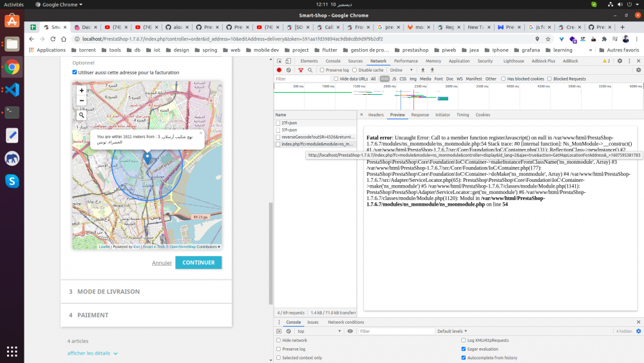Click the Annuler link
The height and width of the screenshot is (363, 644).
[162, 262]
